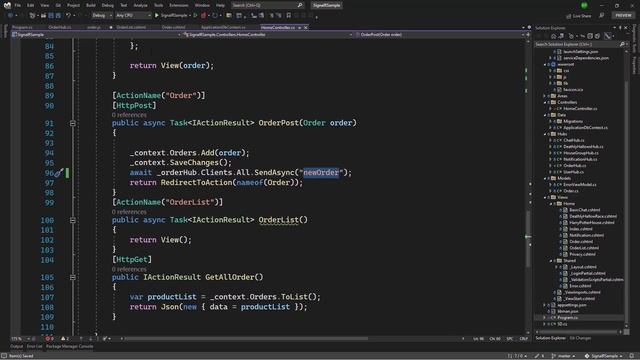Viewport: 640px width, 360px height.
Task: Click the Visual Studio logo icon
Action: (7, 5)
